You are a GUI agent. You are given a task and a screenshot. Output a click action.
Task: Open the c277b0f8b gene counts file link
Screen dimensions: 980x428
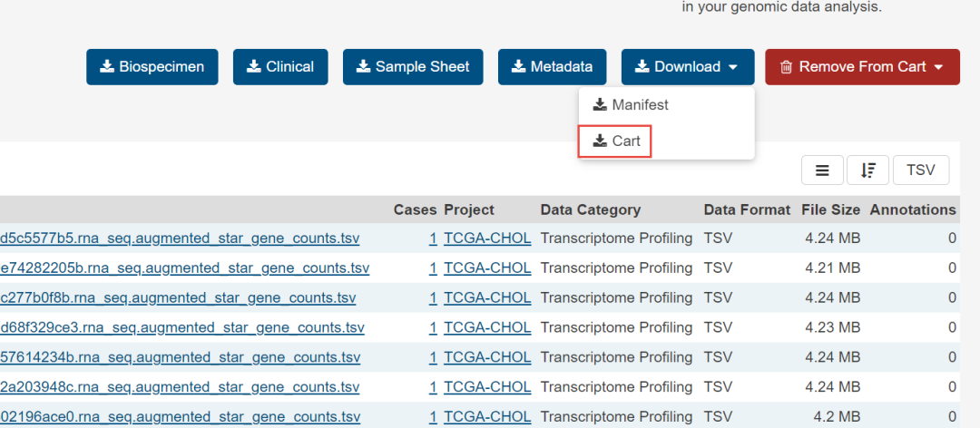coord(178,298)
